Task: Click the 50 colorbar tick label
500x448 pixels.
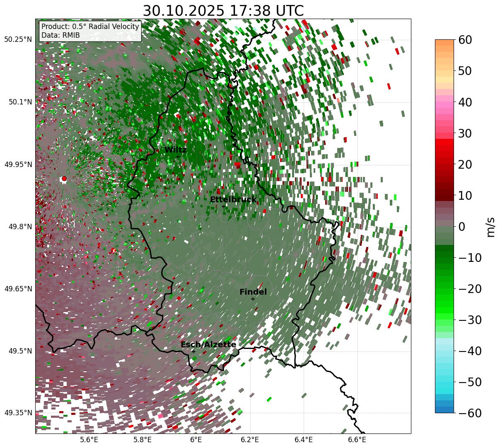Action: (466, 71)
